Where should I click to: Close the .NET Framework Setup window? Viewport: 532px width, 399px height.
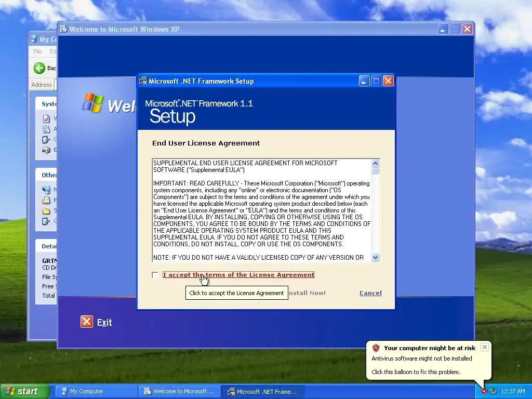[x=388, y=81]
